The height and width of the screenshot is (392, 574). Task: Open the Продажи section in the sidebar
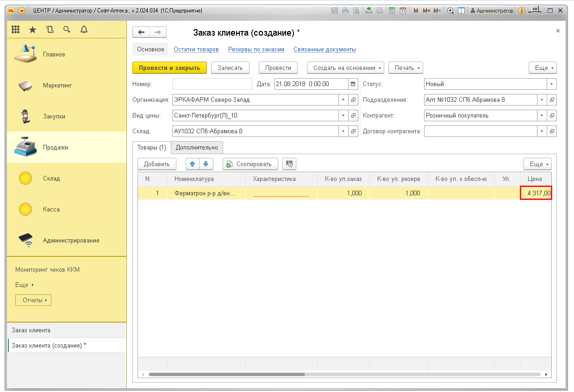[x=56, y=147]
